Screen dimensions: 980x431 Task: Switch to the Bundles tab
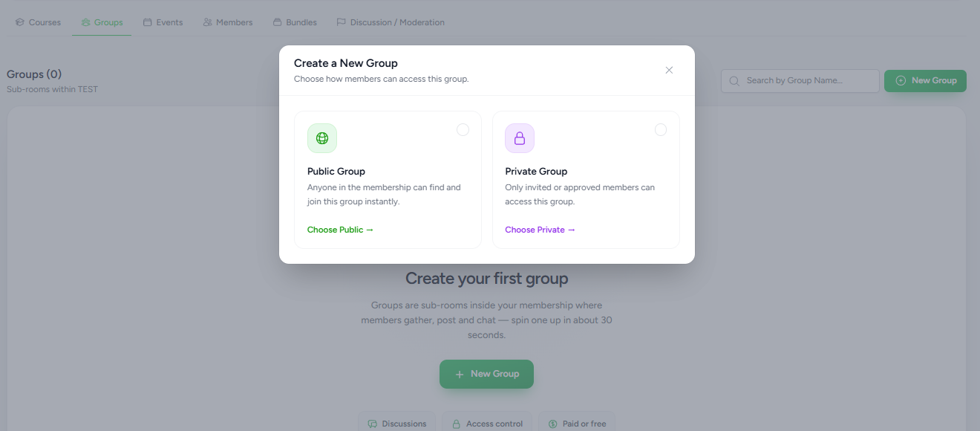click(295, 22)
